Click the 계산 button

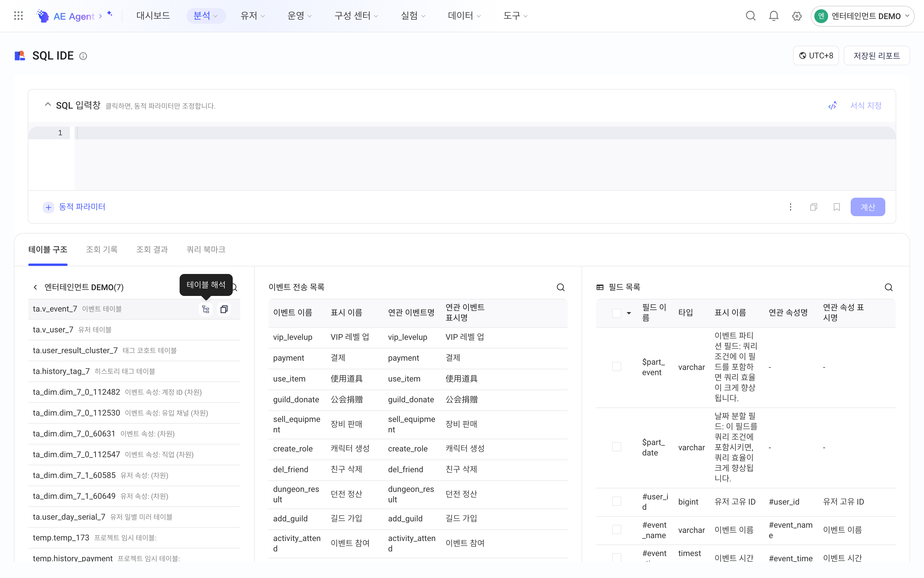[x=867, y=207]
